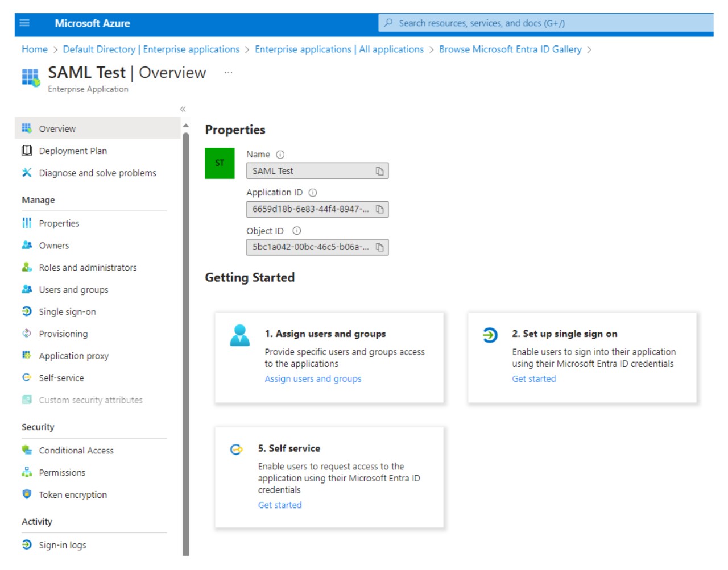Click the Assign users and groups link

313,379
